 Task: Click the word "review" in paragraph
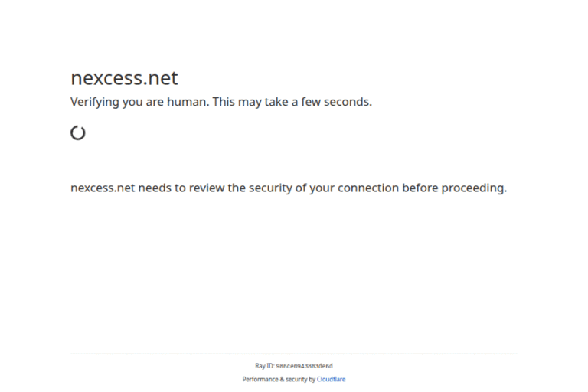point(206,188)
